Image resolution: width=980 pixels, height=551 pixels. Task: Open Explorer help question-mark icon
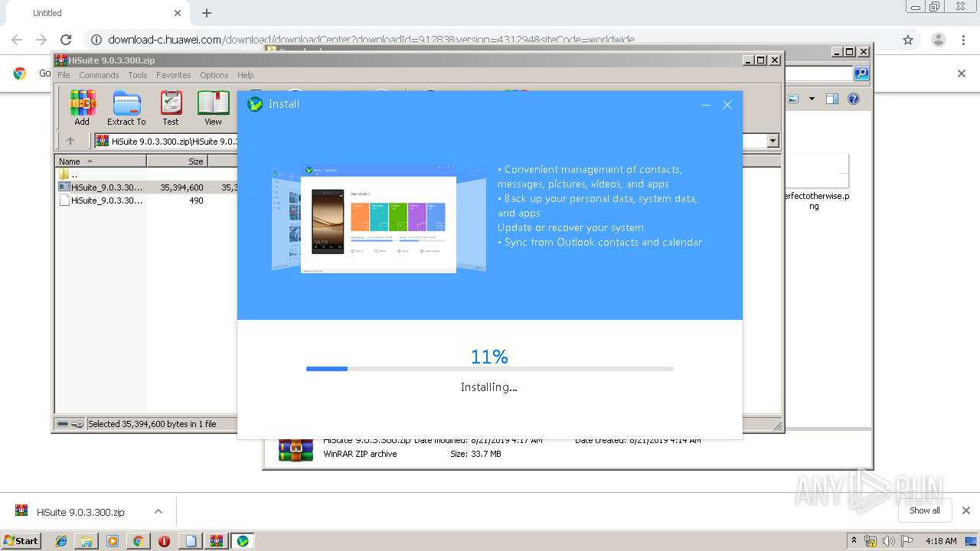854,99
